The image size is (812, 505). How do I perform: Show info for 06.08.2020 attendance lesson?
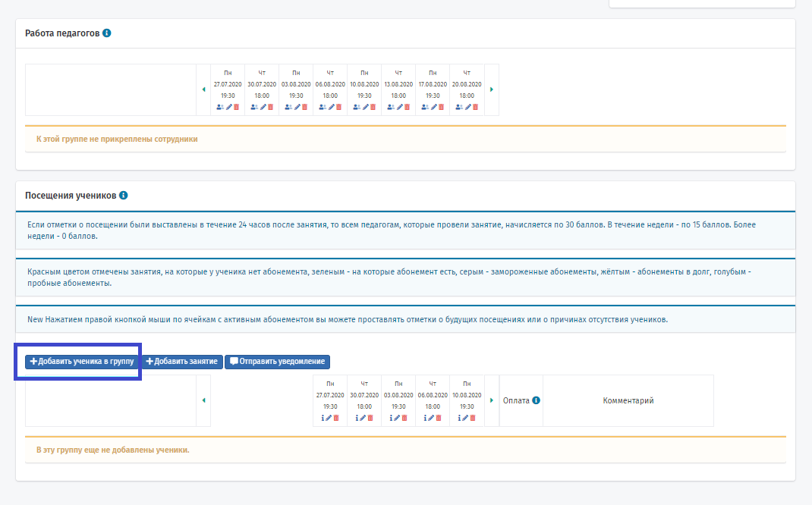(425, 418)
